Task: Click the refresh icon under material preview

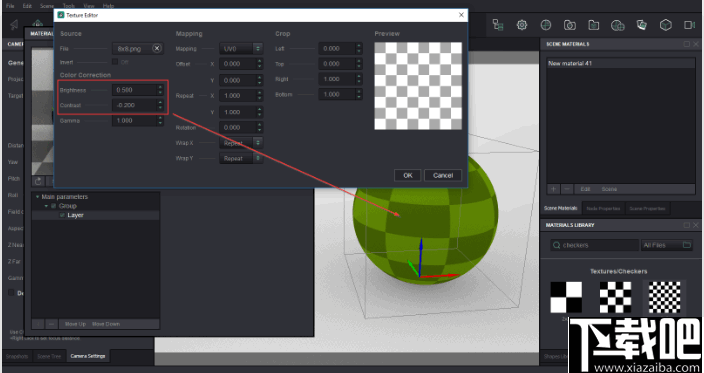Action: (x=38, y=181)
